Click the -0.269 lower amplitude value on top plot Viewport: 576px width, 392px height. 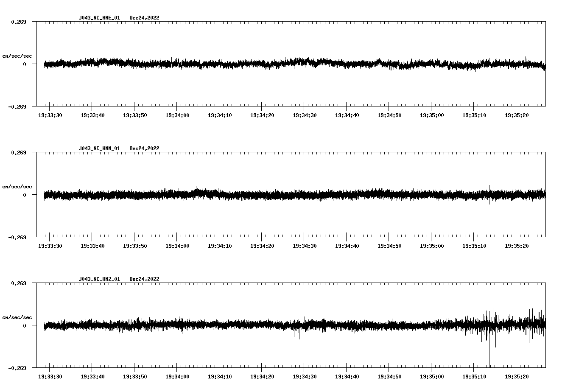click(x=16, y=106)
